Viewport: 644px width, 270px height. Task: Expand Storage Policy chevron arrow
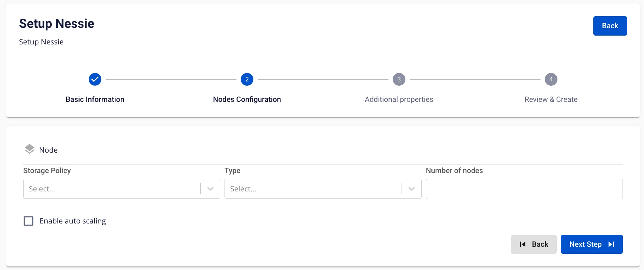click(210, 189)
